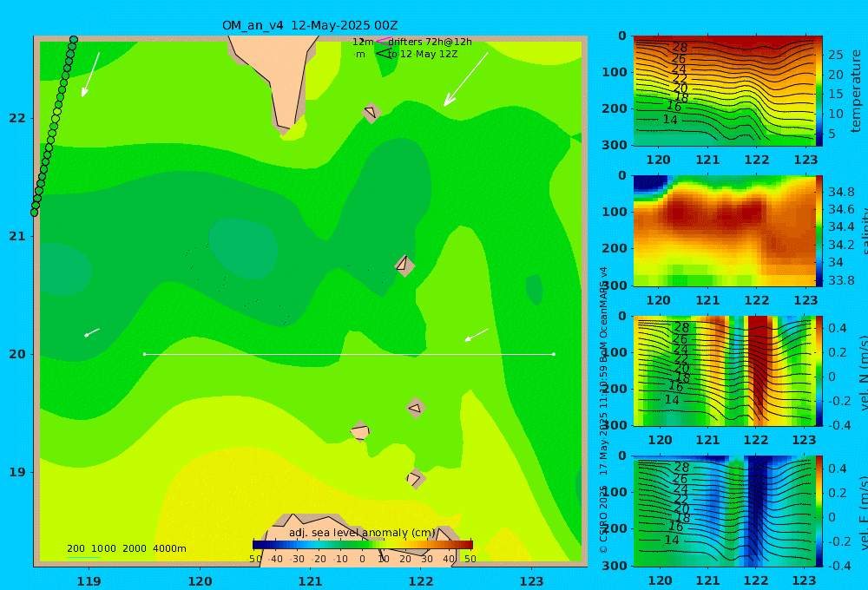Click the 119 longitude label on main map

(x=89, y=581)
